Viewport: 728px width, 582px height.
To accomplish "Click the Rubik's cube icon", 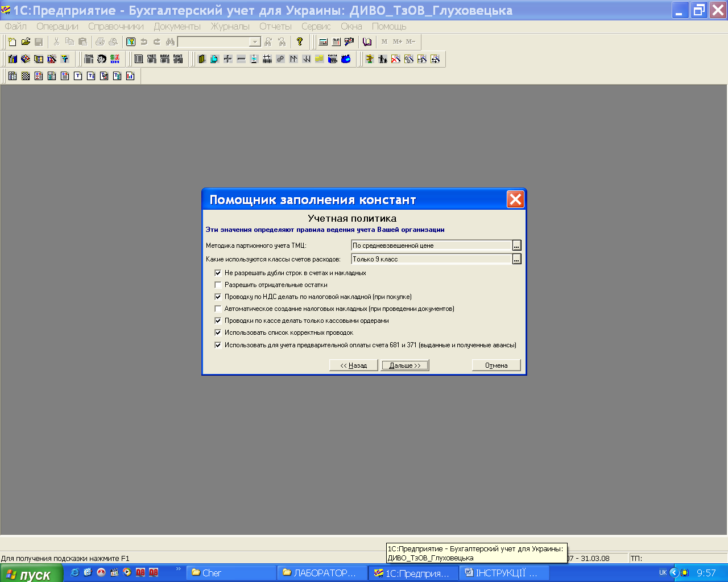I will pos(26,59).
